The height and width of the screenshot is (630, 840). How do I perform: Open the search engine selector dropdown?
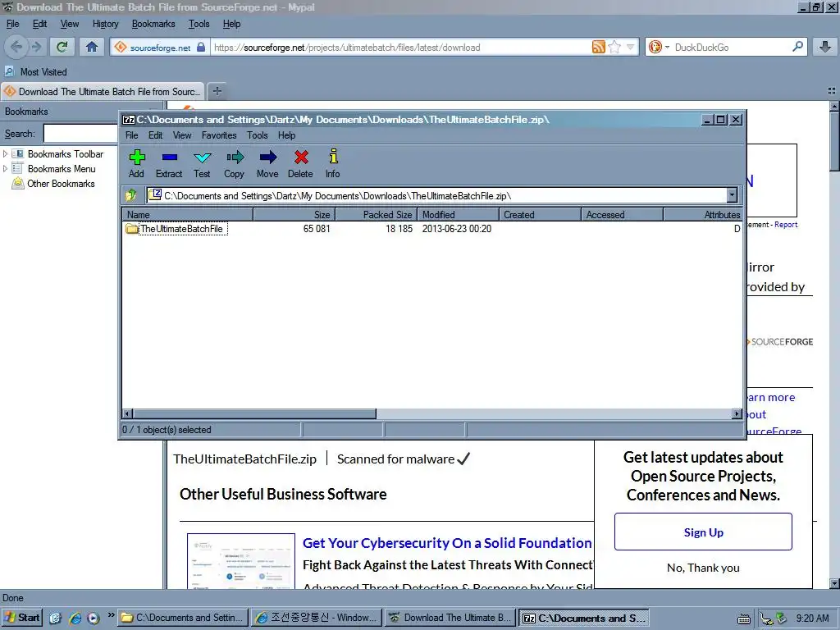click(667, 47)
